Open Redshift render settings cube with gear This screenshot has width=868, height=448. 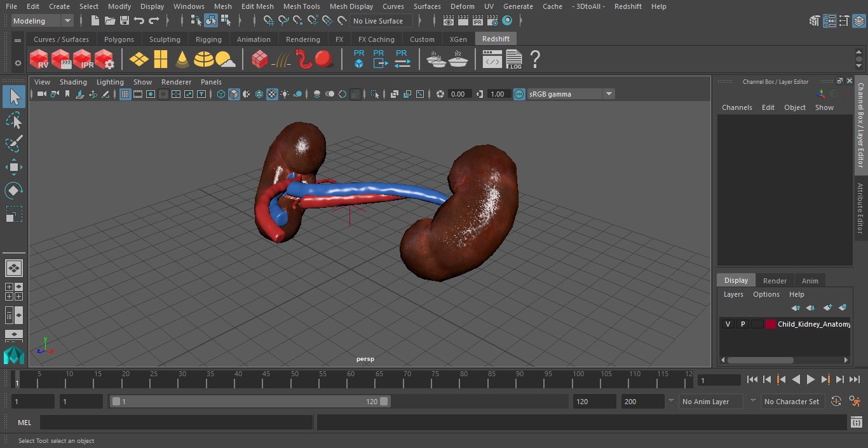[x=104, y=60]
